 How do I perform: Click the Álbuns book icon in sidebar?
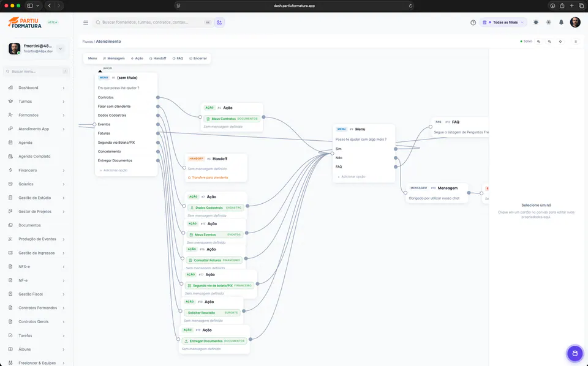point(10,349)
